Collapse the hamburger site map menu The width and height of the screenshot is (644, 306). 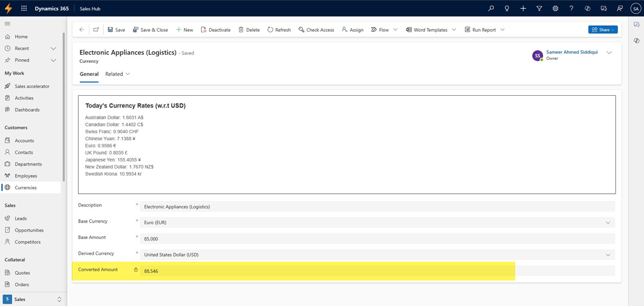pos(8,23)
